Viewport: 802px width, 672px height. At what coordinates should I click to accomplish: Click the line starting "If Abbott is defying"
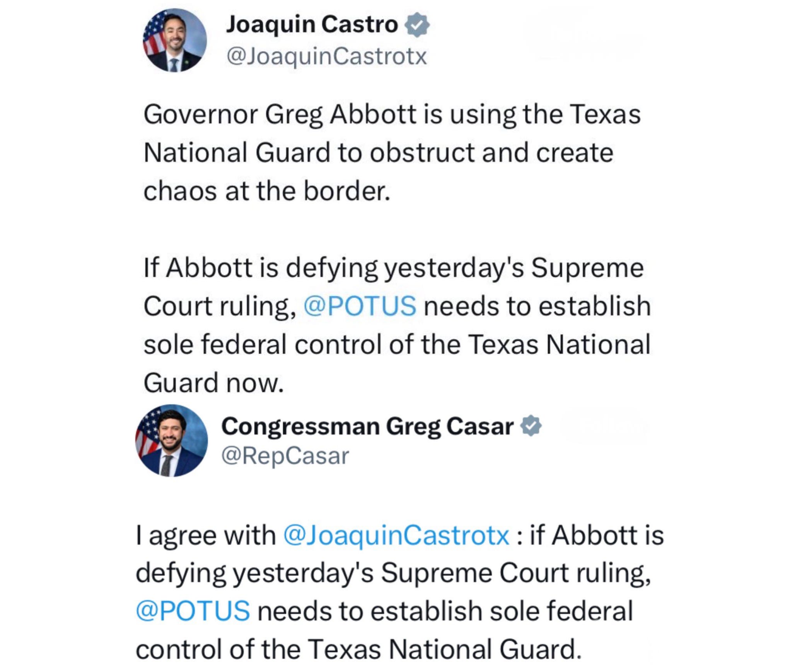click(x=393, y=268)
